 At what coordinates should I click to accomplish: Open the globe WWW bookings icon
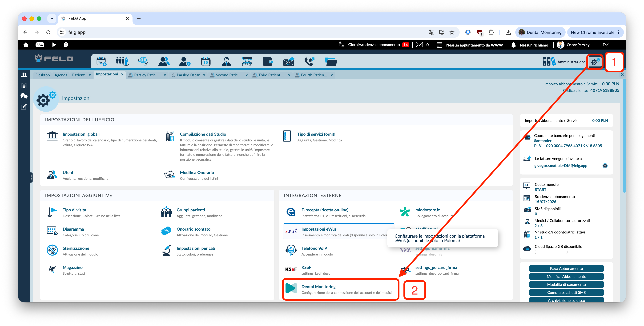click(x=143, y=61)
